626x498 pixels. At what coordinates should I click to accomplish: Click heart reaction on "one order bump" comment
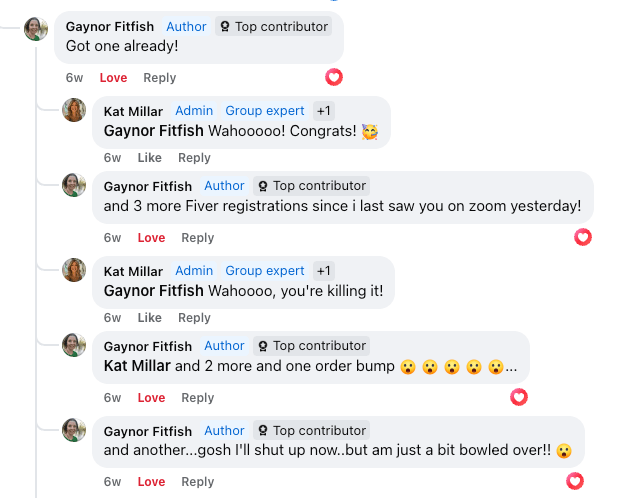tap(519, 397)
